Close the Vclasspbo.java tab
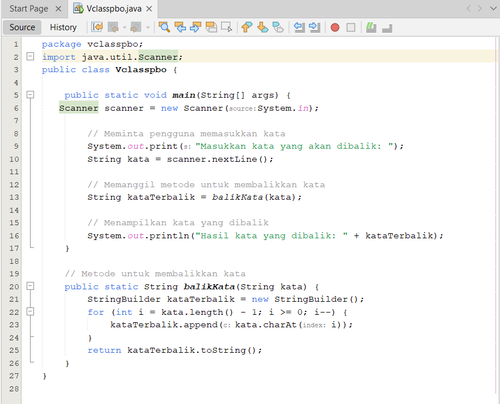The image size is (500, 404). pos(149,9)
